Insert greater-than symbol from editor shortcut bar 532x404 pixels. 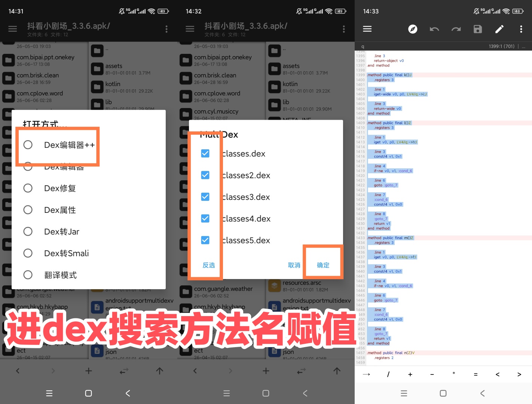coord(519,374)
